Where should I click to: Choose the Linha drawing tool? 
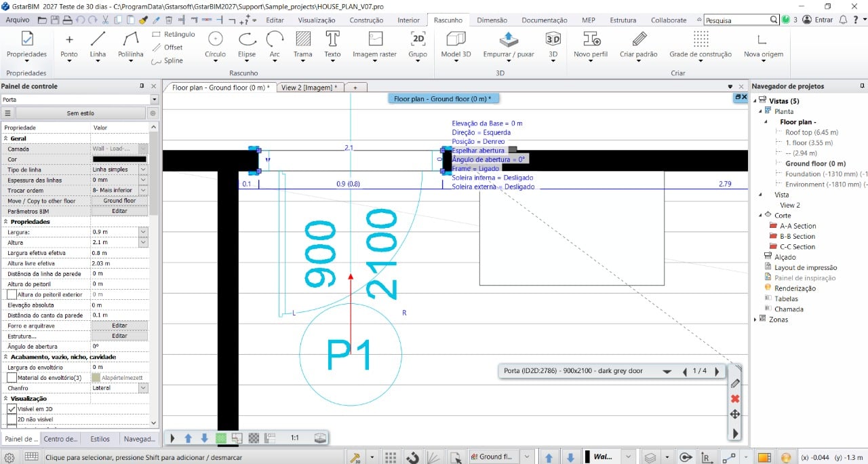pyautogui.click(x=98, y=46)
